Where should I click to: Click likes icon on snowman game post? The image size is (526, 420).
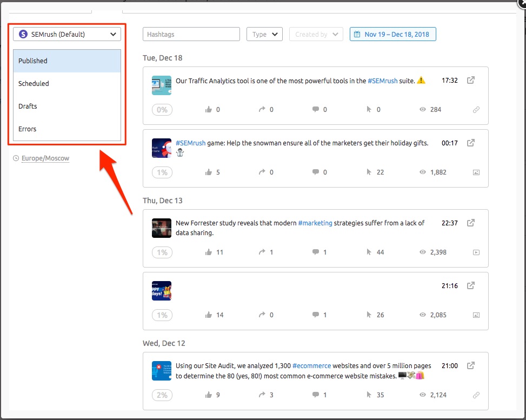[x=208, y=172]
